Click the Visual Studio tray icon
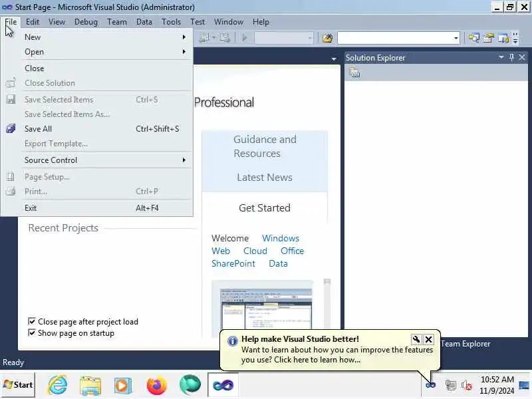 pyautogui.click(x=430, y=385)
